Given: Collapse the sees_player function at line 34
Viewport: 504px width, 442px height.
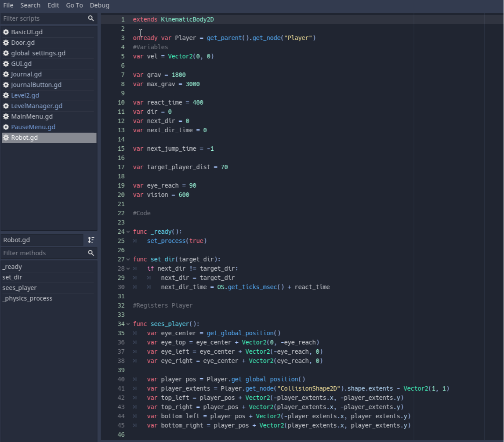Looking at the screenshot, I should click(x=128, y=323).
